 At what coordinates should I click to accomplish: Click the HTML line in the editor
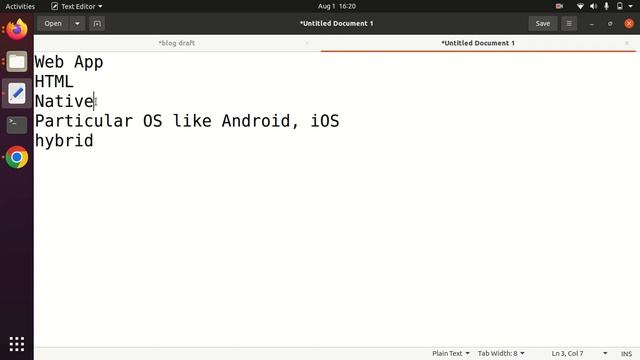[x=54, y=82]
